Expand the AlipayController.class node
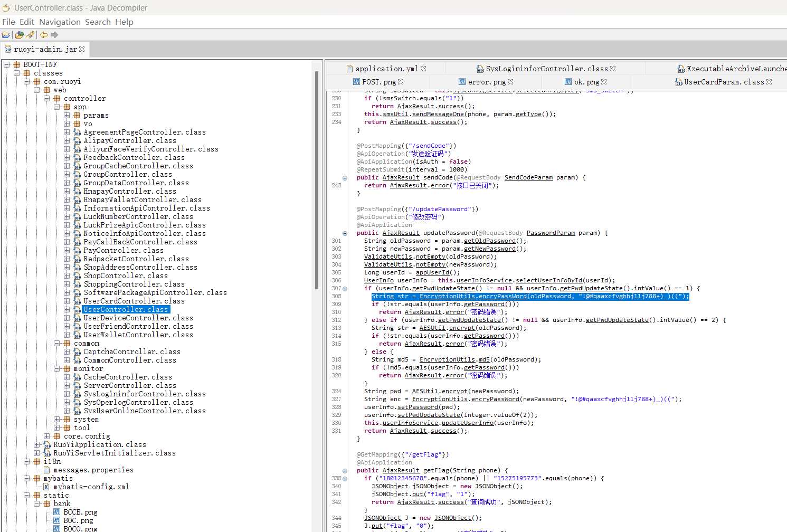 [67, 141]
